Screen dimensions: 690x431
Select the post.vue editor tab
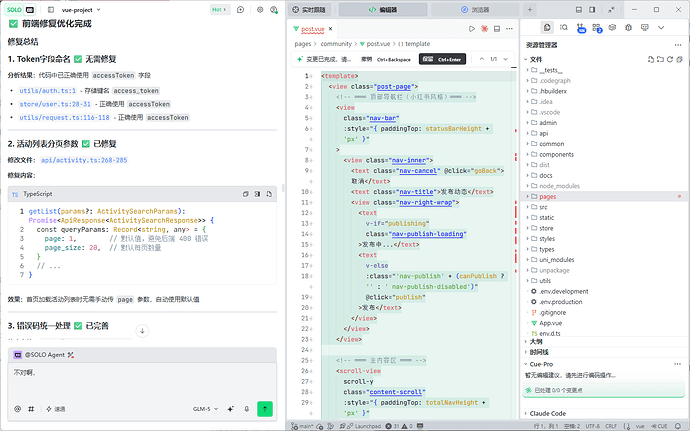click(x=313, y=29)
